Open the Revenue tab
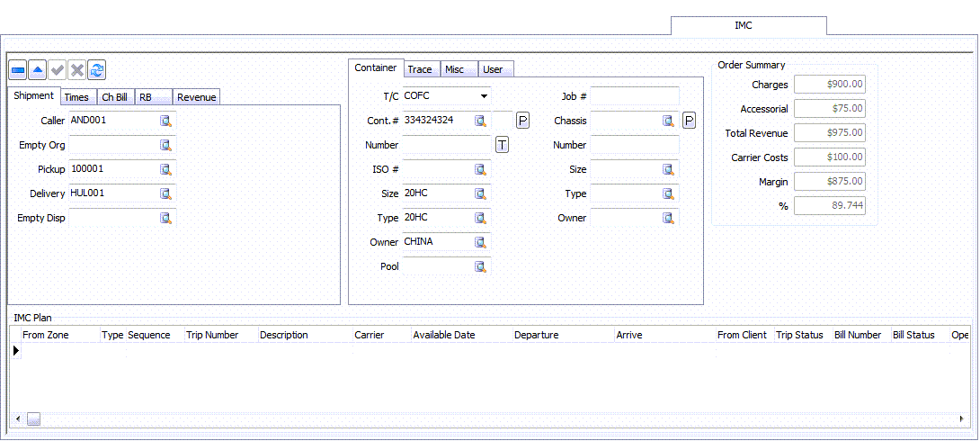 coord(196,97)
